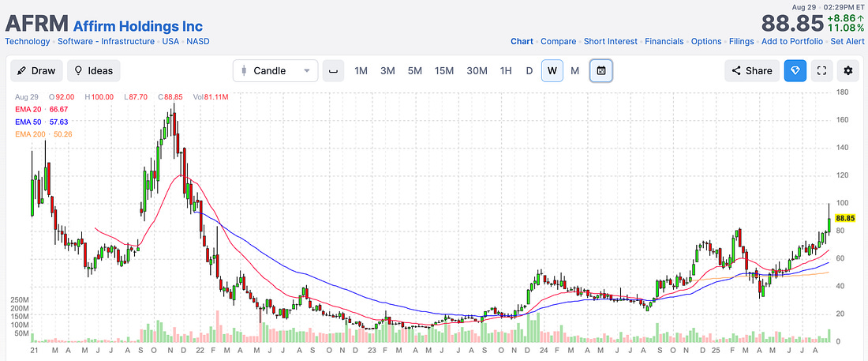Open the NASD exchange link
868x361 pixels.
(197, 42)
